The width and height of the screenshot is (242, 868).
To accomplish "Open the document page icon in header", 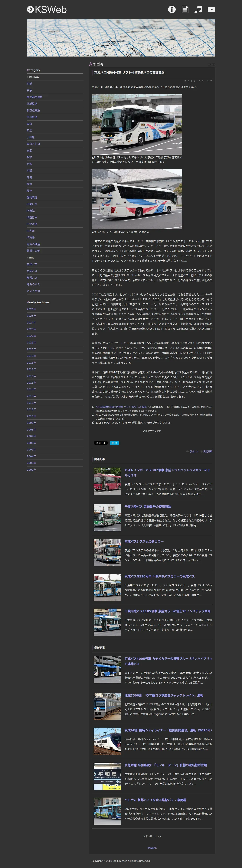I will click(x=185, y=9).
